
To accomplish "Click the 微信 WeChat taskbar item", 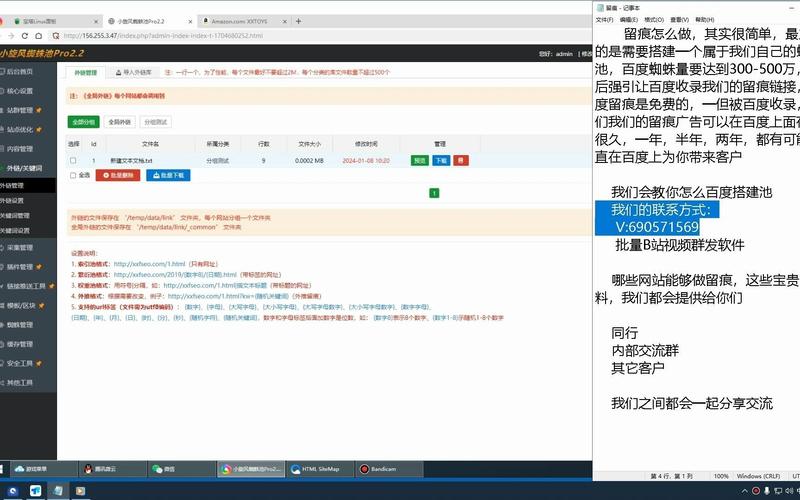I will point(183,469).
